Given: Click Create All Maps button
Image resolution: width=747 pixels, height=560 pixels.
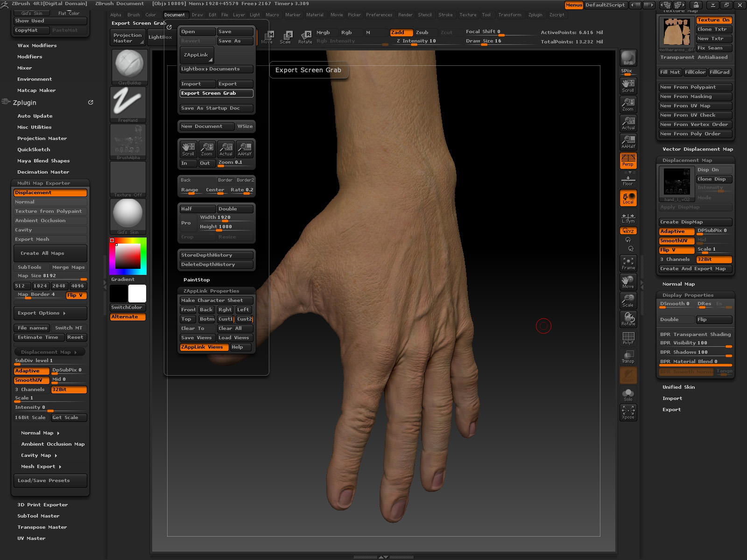Looking at the screenshot, I should (50, 253).
